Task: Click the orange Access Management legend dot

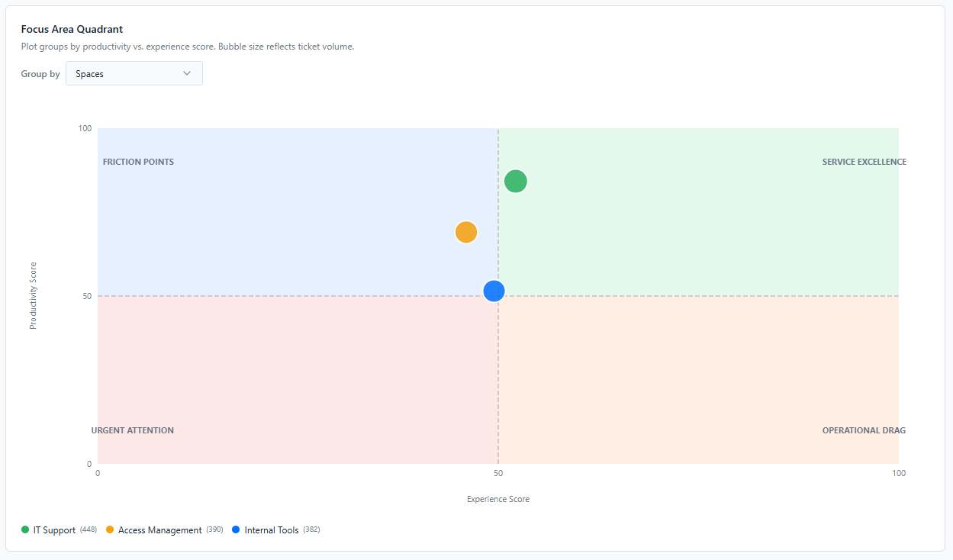Action: 110,529
